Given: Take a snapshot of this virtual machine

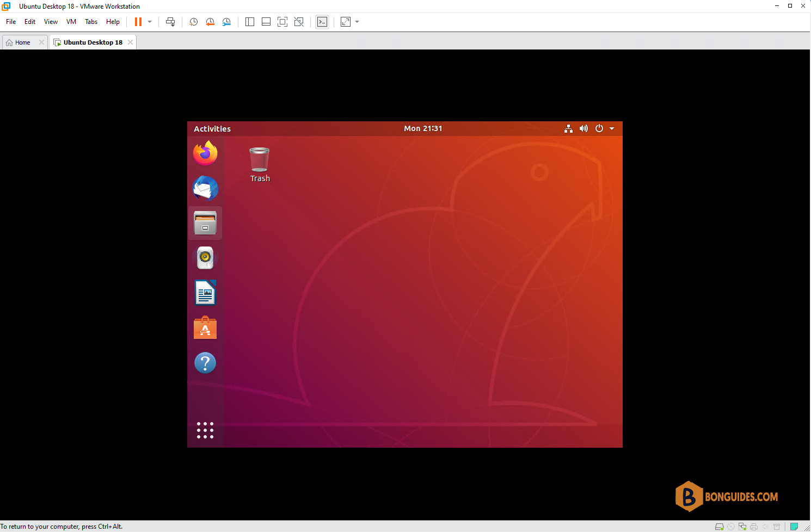Looking at the screenshot, I should (x=193, y=22).
